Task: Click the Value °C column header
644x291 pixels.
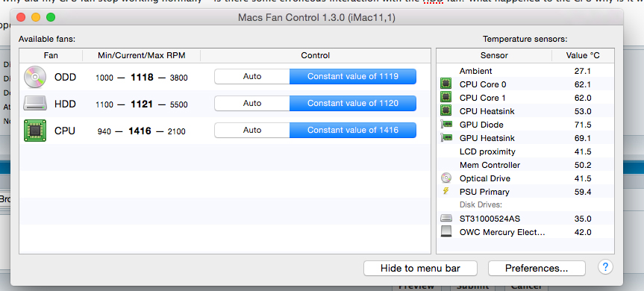Action: click(583, 55)
